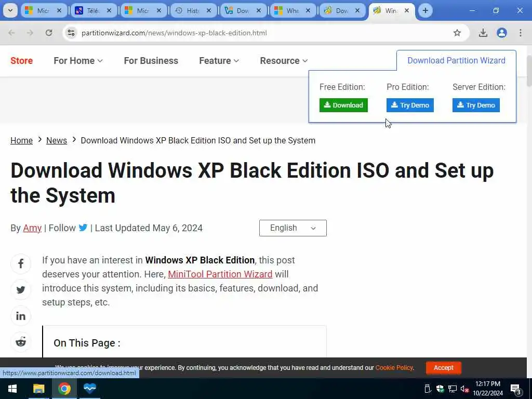This screenshot has width=532, height=399.
Task: Open Windows Security tray icon
Action: pyautogui.click(x=440, y=389)
